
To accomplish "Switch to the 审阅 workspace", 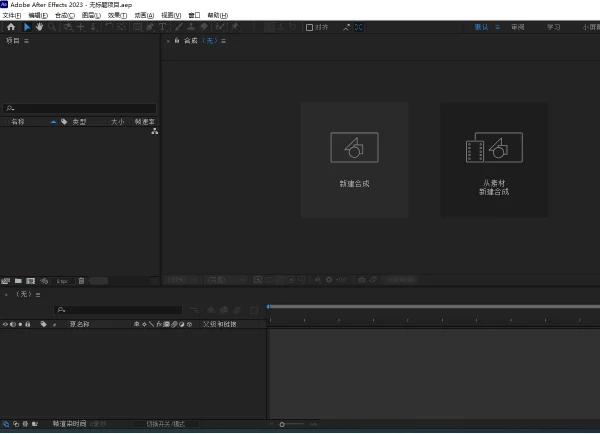I will tap(517, 27).
